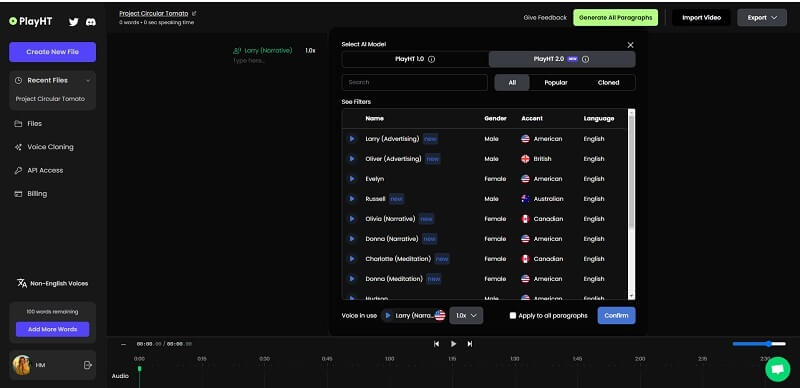Screen dimensions: 800x388
Task: Adjust the timeline zoom slider
Action: (x=759, y=344)
